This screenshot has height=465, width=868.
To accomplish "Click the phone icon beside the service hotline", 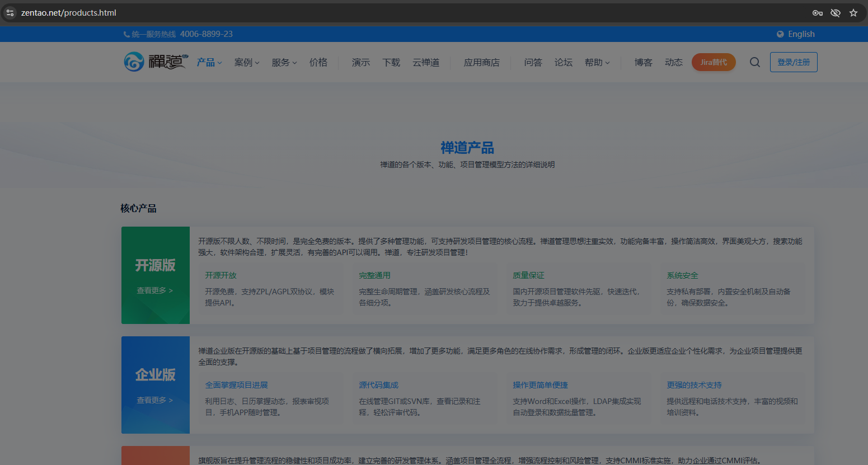I will point(125,34).
